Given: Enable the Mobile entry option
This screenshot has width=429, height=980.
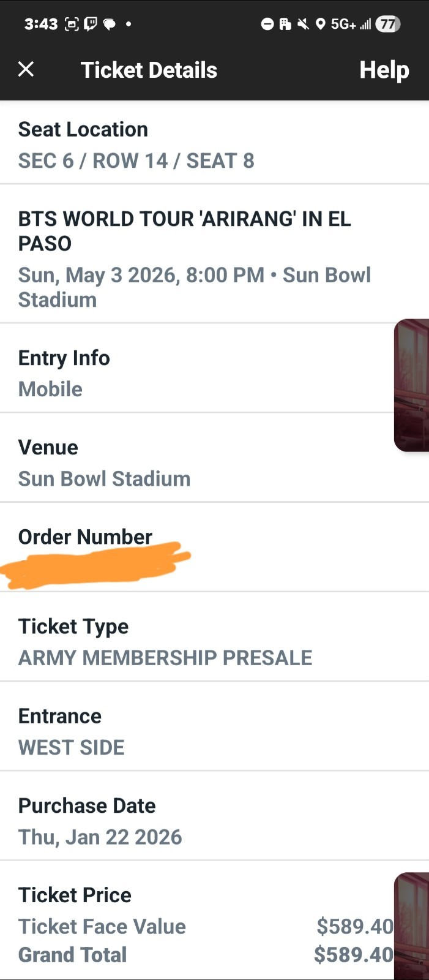Looking at the screenshot, I should click(50, 389).
